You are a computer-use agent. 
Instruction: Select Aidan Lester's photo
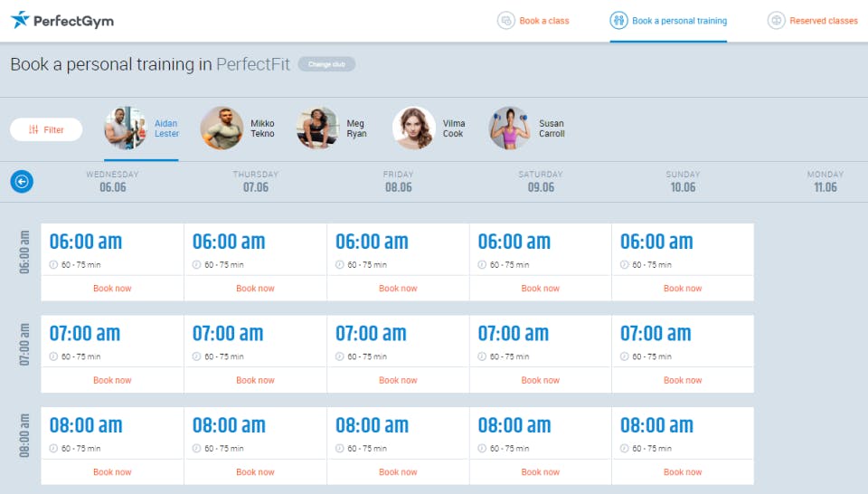(126, 128)
